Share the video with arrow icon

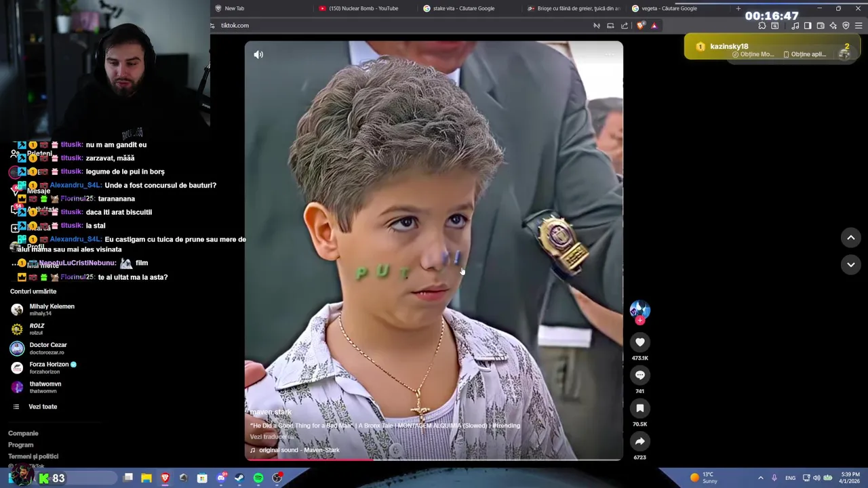[639, 441]
